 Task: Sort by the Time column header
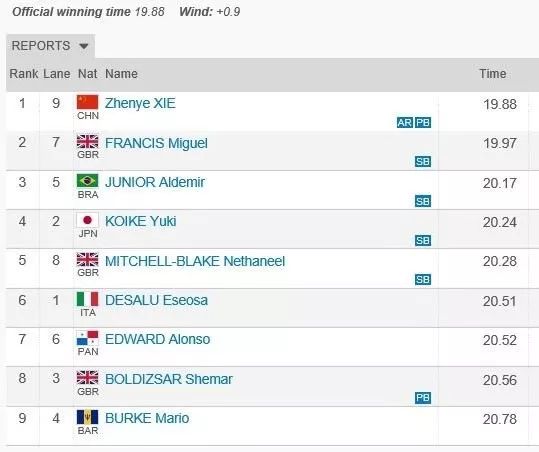click(x=493, y=74)
